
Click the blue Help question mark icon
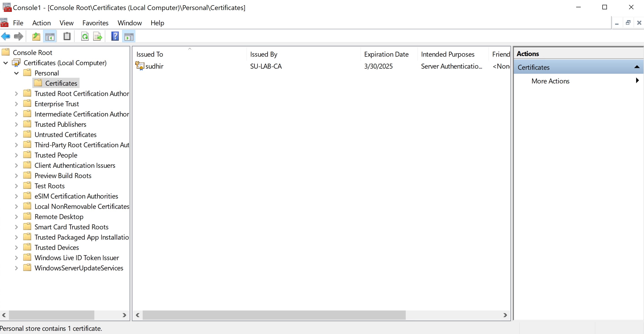[x=115, y=36]
